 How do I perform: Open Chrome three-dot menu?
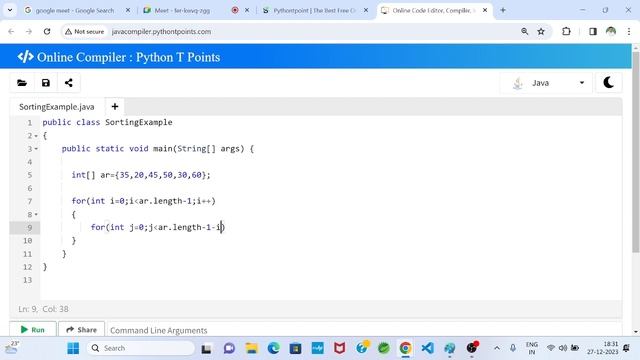click(629, 31)
